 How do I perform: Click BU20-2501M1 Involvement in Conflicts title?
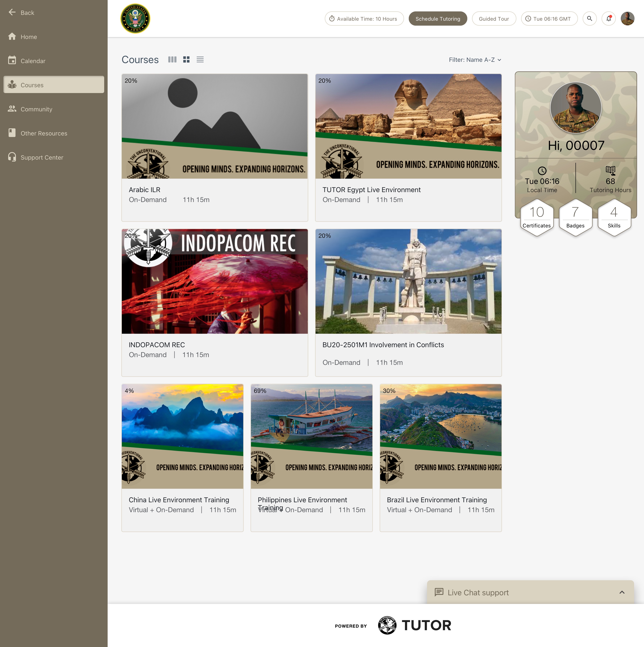click(x=383, y=345)
